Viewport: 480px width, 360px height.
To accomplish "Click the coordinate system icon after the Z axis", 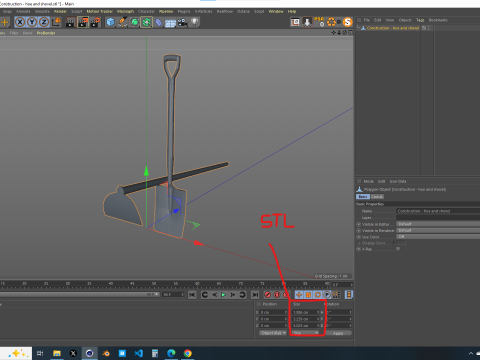I will (56, 22).
